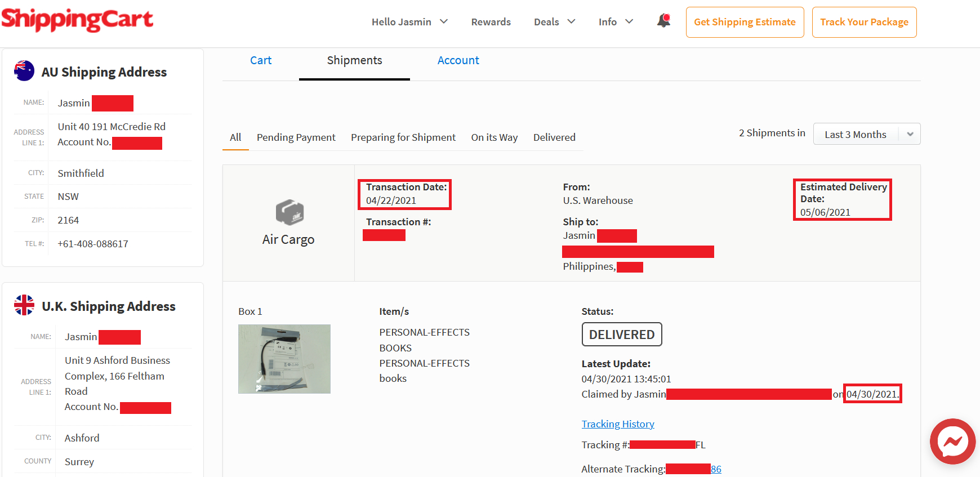This screenshot has height=477, width=980.
Task: Click the Air Cargo label
Action: click(x=288, y=239)
